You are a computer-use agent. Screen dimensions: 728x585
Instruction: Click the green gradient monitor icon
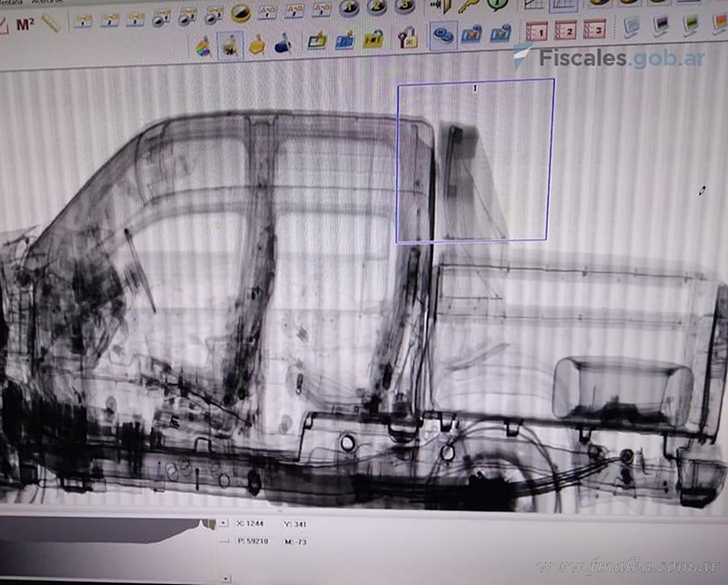[692, 24]
